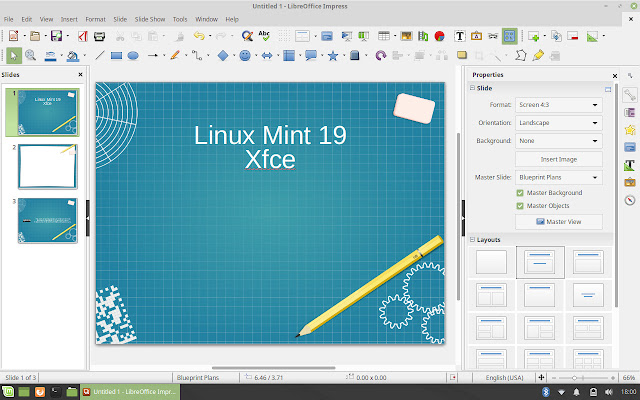Open the Window menu
Screen dimensions: 640x400
[x=206, y=19]
